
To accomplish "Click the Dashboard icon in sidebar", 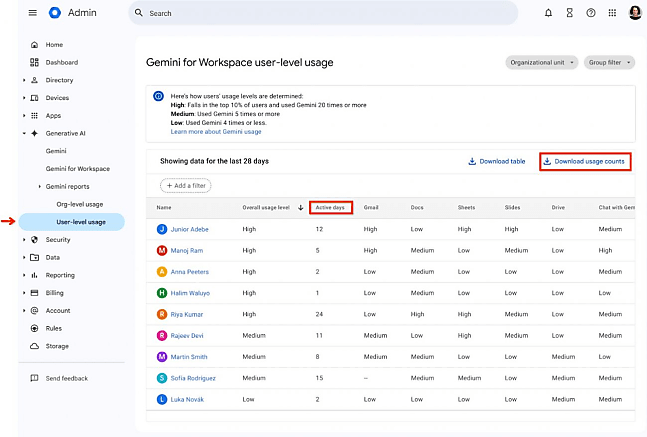I will (x=34, y=62).
